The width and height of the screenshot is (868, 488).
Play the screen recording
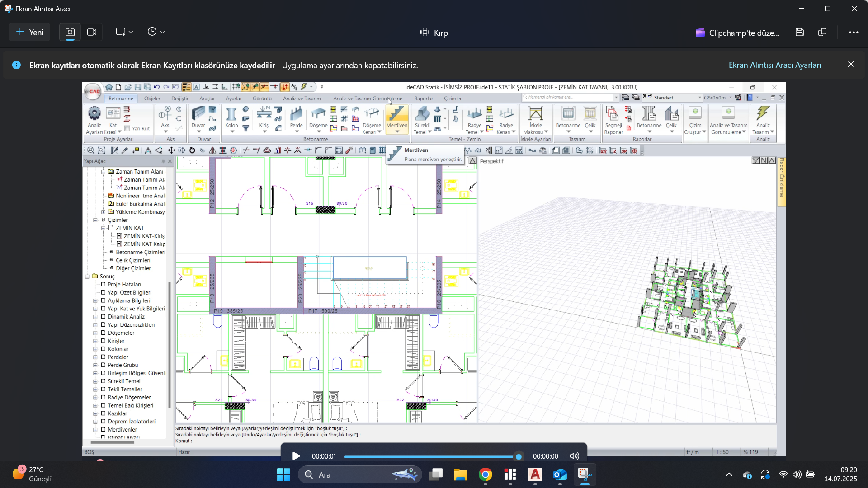coord(296,456)
